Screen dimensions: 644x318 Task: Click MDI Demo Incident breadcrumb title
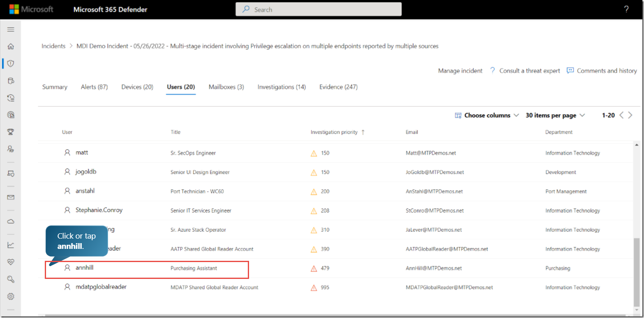[x=257, y=46]
